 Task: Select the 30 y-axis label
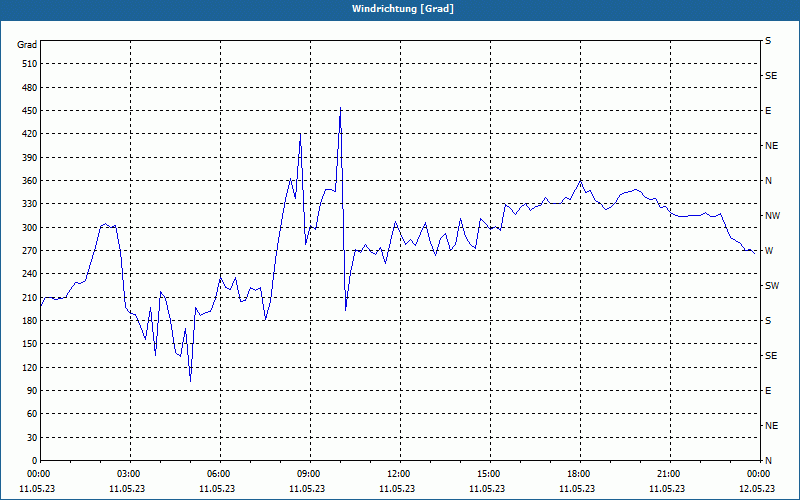[x=32, y=438]
